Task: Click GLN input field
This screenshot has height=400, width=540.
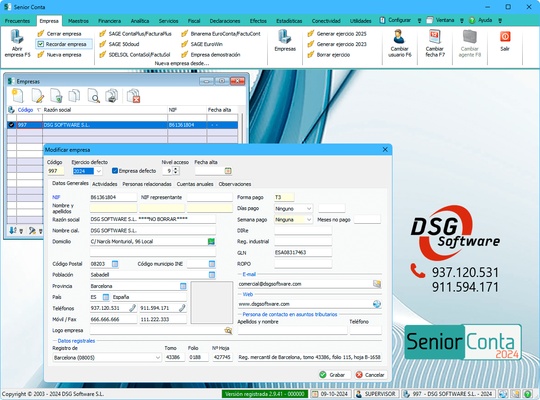Action: tap(303, 253)
